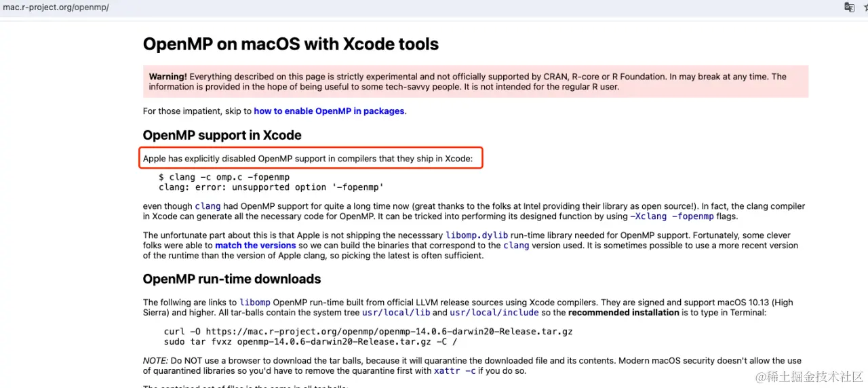Image resolution: width=868 pixels, height=388 pixels.
Task: Open the Google Translate page icon
Action: (x=849, y=7)
